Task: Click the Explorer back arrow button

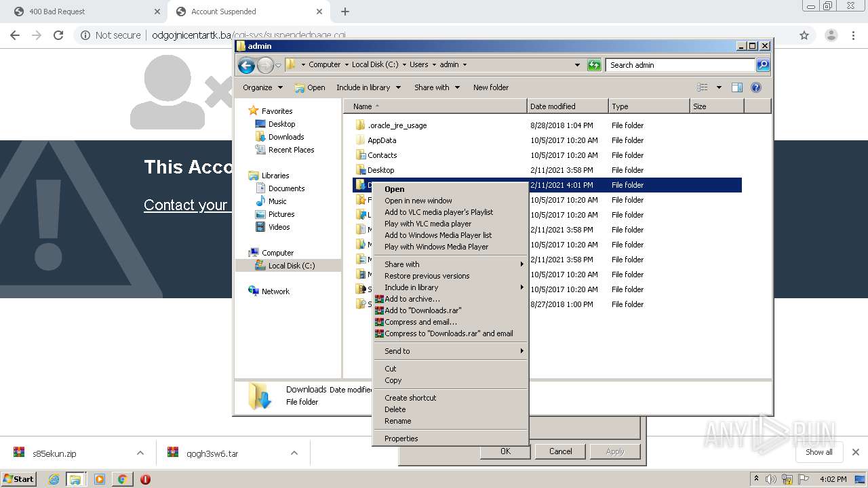Action: tap(246, 65)
